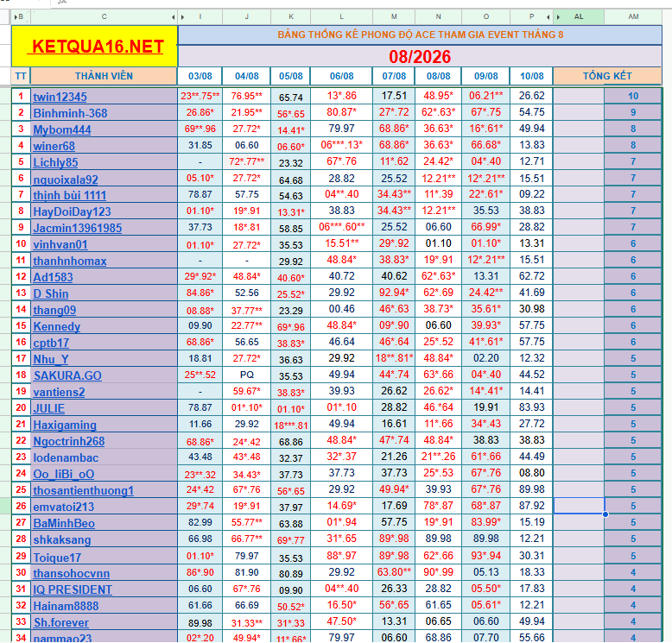Viewport: 672px width, 643px height.
Task: Expand hidden columns before column AL
Action: pyautogui.click(x=558, y=17)
